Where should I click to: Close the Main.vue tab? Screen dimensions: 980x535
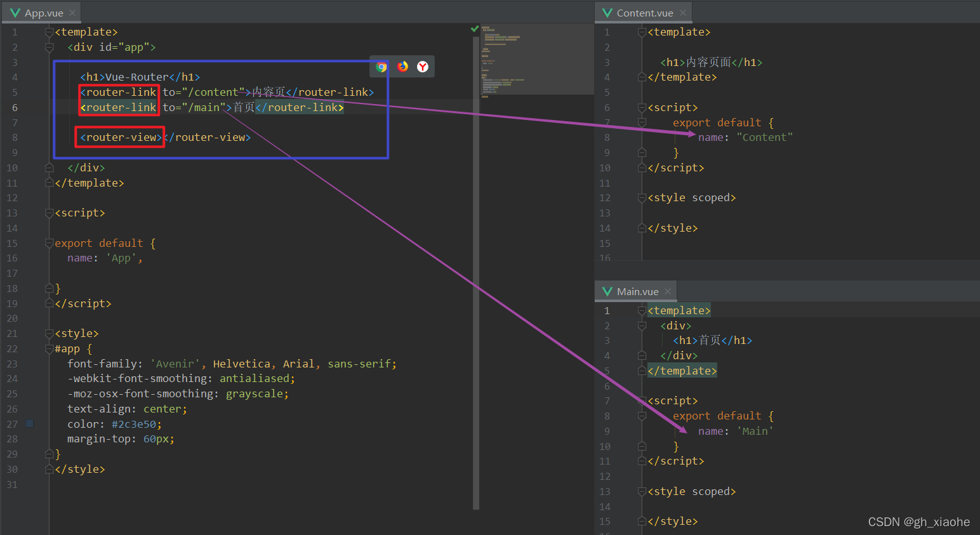tap(668, 291)
